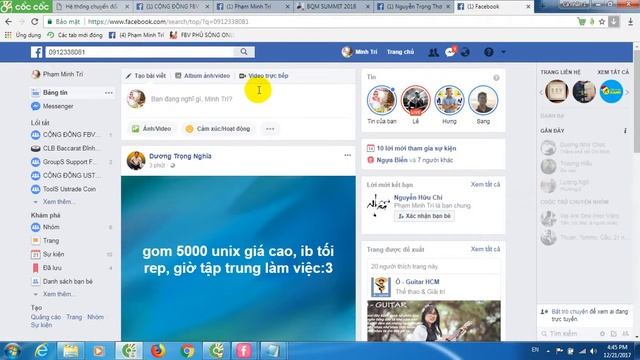
Task: Expand the account dropdown arrow in blue bar
Action: coord(503,52)
